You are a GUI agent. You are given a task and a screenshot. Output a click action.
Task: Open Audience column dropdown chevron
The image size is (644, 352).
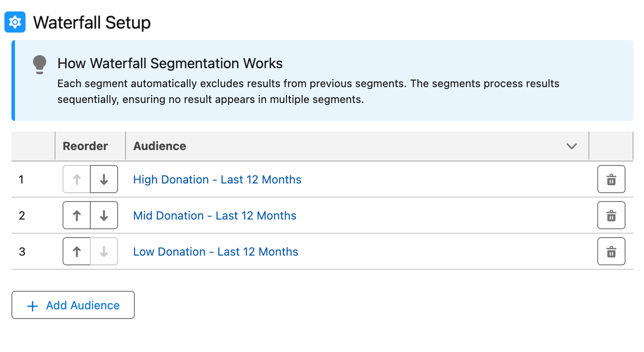tap(571, 146)
